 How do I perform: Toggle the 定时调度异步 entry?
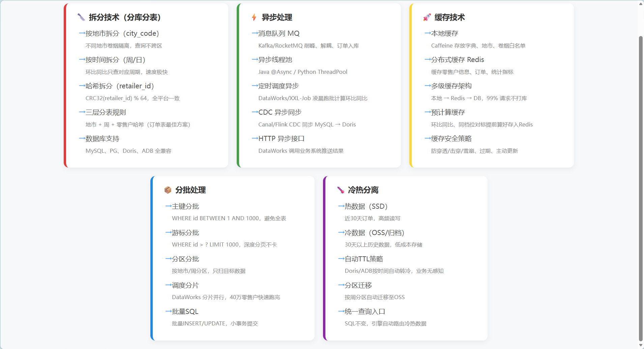pyautogui.click(x=278, y=86)
